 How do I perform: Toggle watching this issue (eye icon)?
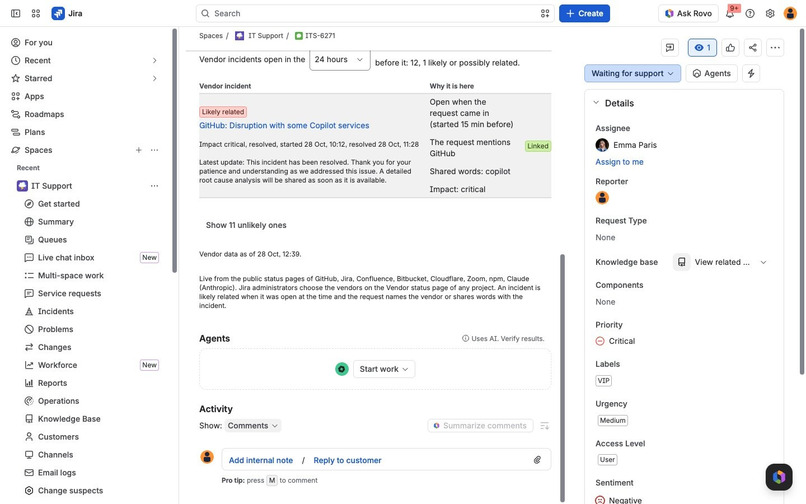click(702, 48)
